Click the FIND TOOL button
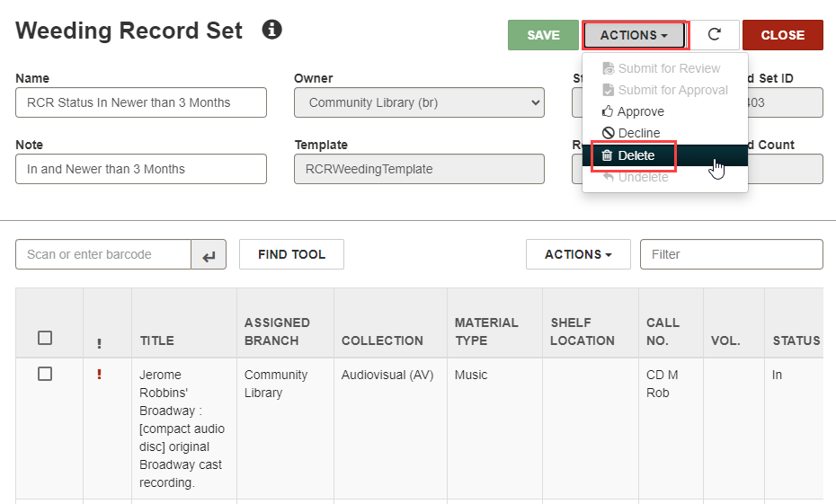 coord(291,254)
